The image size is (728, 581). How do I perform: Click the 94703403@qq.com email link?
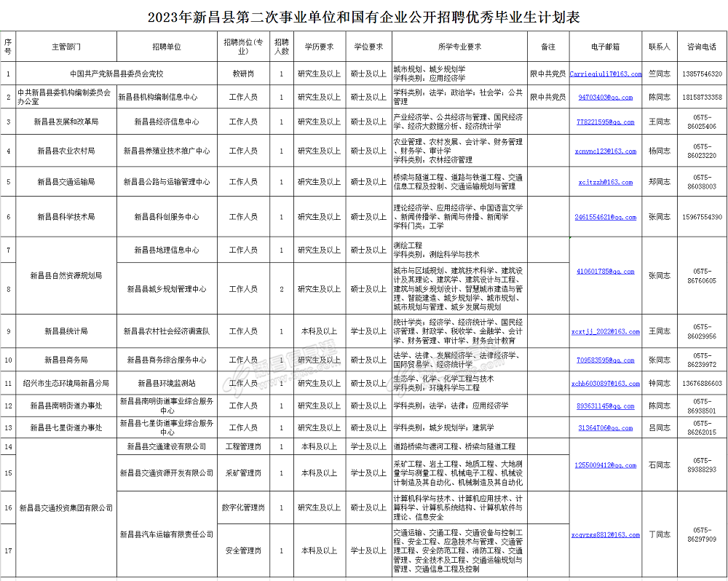(605, 97)
